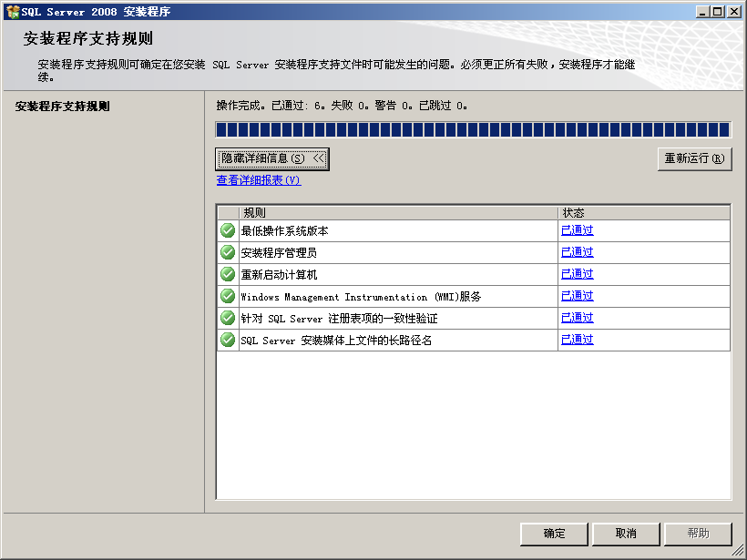
Task: Click the green check icon for 安装程序管理员
Action: pos(228,252)
